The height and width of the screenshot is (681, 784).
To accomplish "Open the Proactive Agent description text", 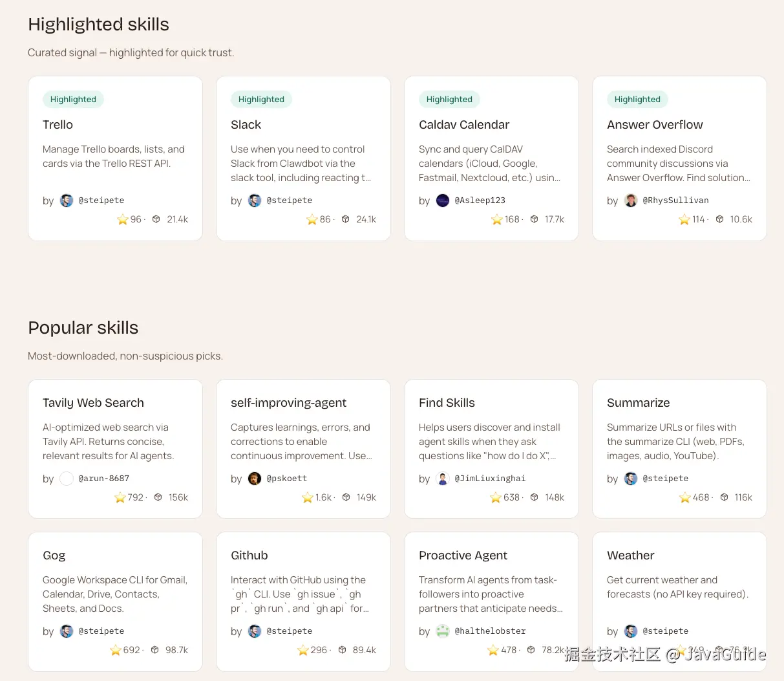I will pos(490,594).
